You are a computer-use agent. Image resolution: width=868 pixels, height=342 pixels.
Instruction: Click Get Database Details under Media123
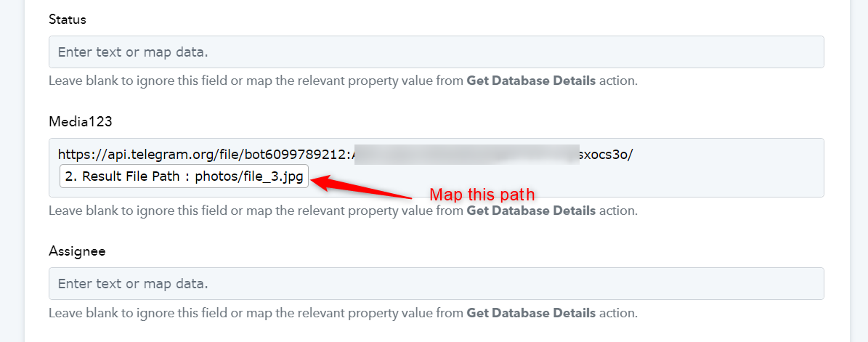531,211
